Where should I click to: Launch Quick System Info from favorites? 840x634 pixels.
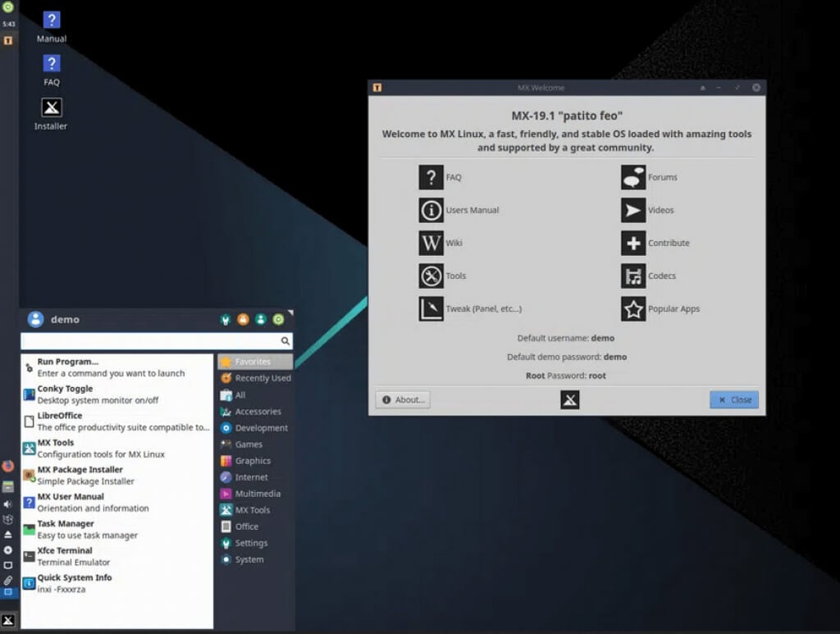116,584
